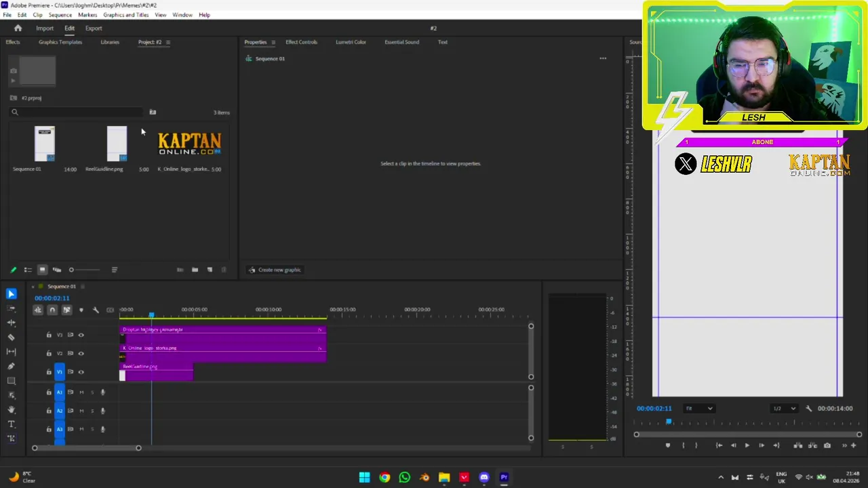Open Program Monitor wrench settings
Viewport: 868px width, 488px height.
808,409
